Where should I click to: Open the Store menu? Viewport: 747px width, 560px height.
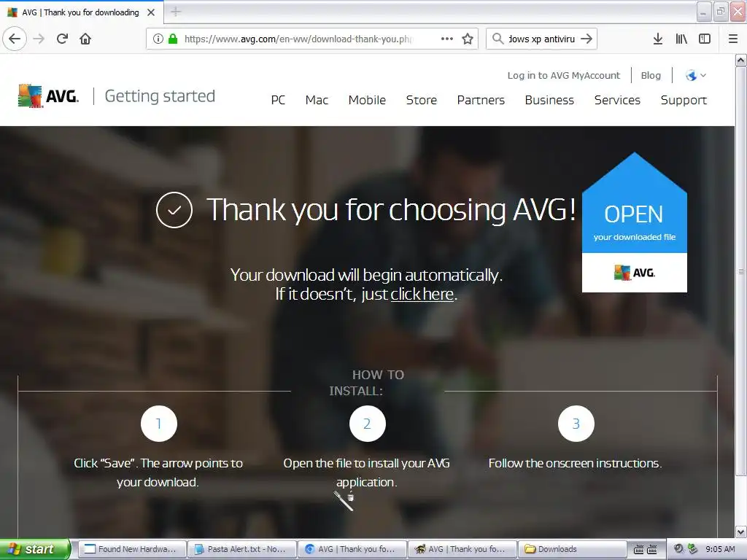point(421,100)
